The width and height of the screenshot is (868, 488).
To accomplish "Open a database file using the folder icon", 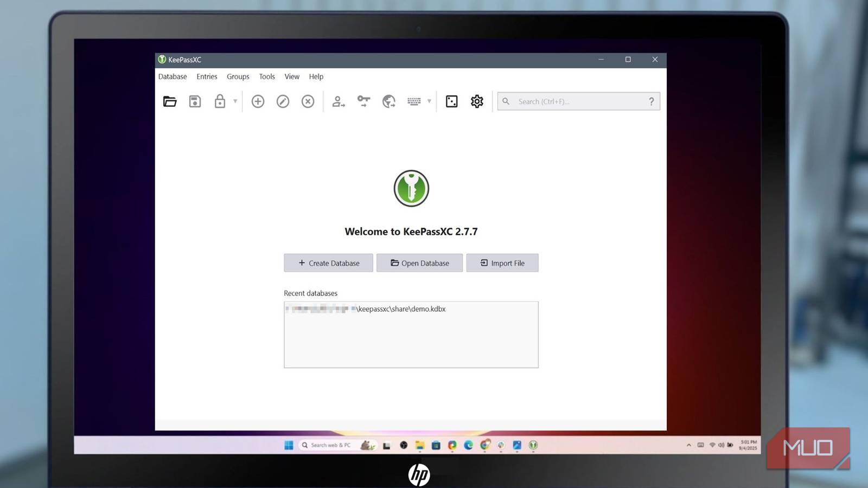I will pyautogui.click(x=170, y=101).
